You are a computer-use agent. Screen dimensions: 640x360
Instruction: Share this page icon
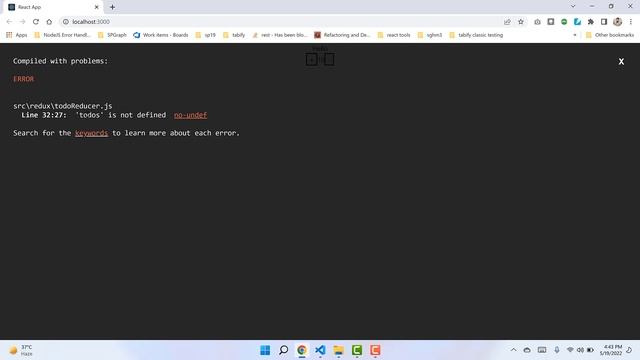click(507, 22)
